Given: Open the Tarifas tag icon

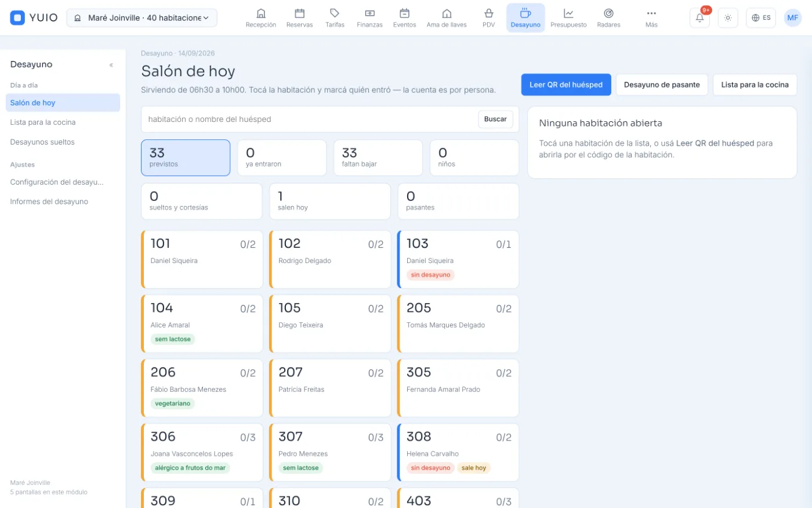Looking at the screenshot, I should coord(335,18).
